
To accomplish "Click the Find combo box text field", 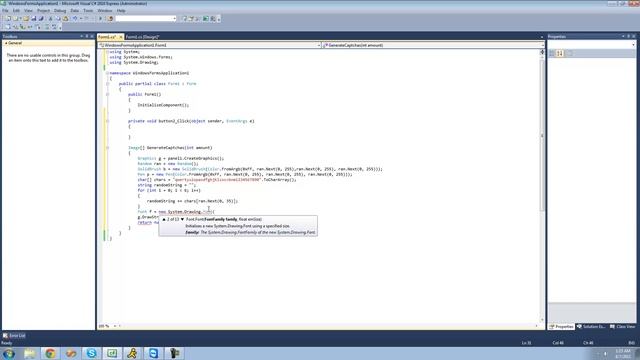I will (x=144, y=19).
